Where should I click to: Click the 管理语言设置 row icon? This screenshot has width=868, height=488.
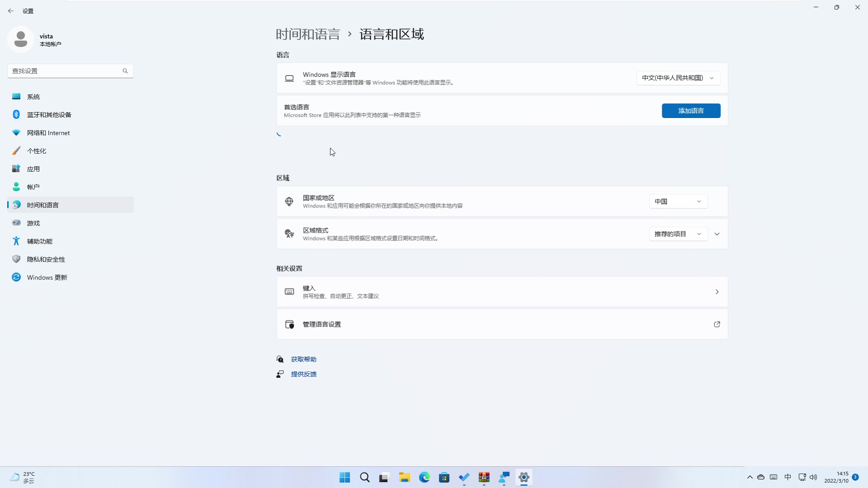(x=290, y=324)
